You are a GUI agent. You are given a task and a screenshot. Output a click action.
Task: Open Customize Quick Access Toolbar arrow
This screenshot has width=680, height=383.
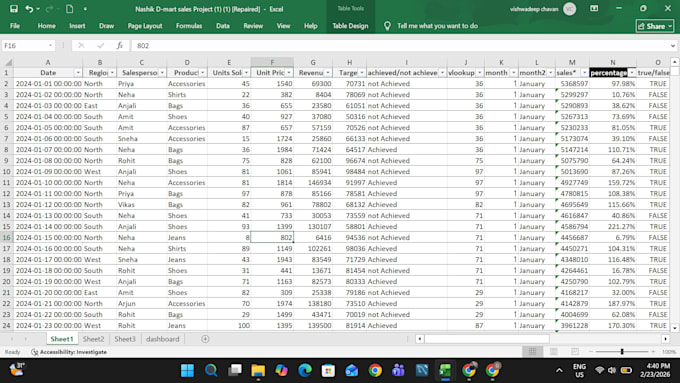pyautogui.click(x=85, y=9)
